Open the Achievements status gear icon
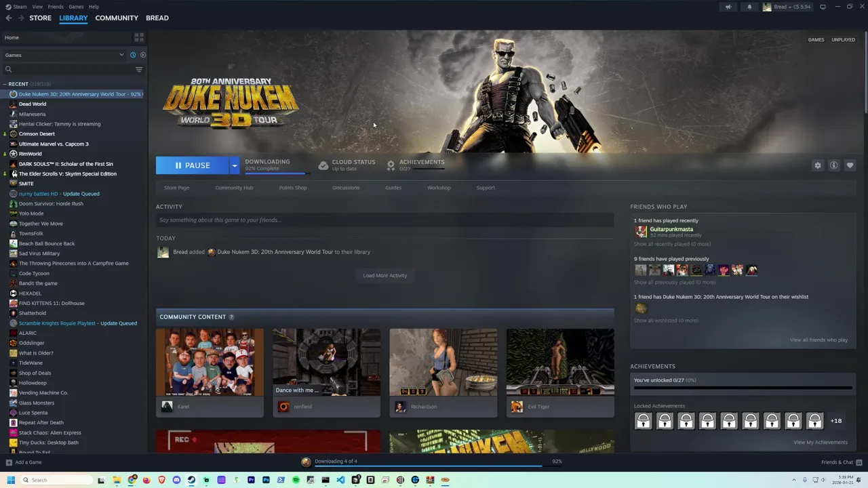Image resolution: width=868 pixels, height=488 pixels. tap(391, 165)
